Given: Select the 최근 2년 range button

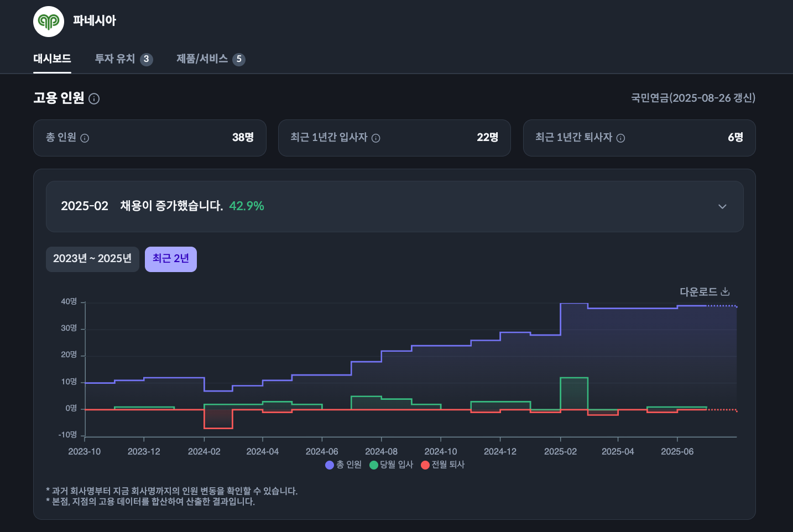Looking at the screenshot, I should [x=171, y=259].
